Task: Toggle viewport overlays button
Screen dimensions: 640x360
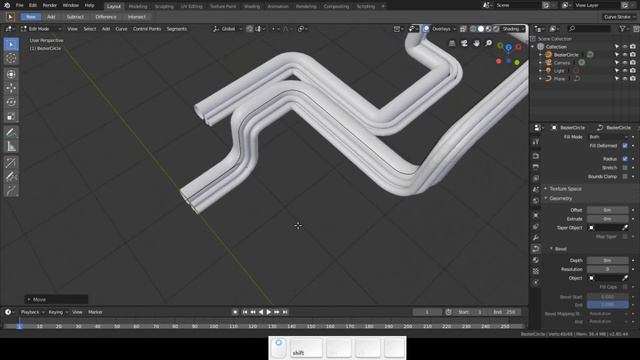Action: [x=426, y=29]
